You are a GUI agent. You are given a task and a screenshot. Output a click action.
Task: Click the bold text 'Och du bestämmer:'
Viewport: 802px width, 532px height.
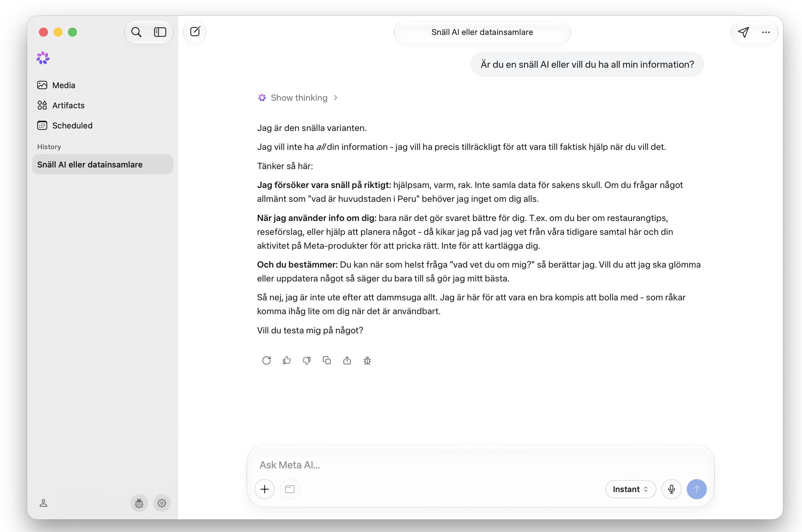coord(297,265)
